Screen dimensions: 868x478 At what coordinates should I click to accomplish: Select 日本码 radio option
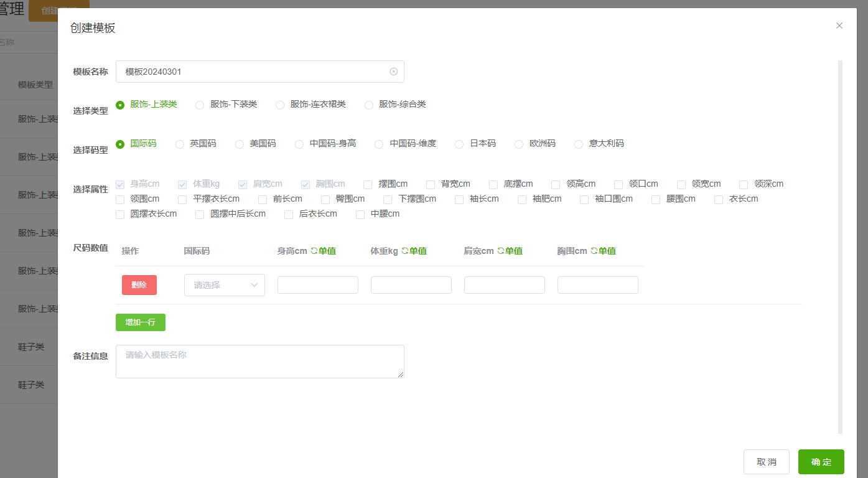pos(459,144)
